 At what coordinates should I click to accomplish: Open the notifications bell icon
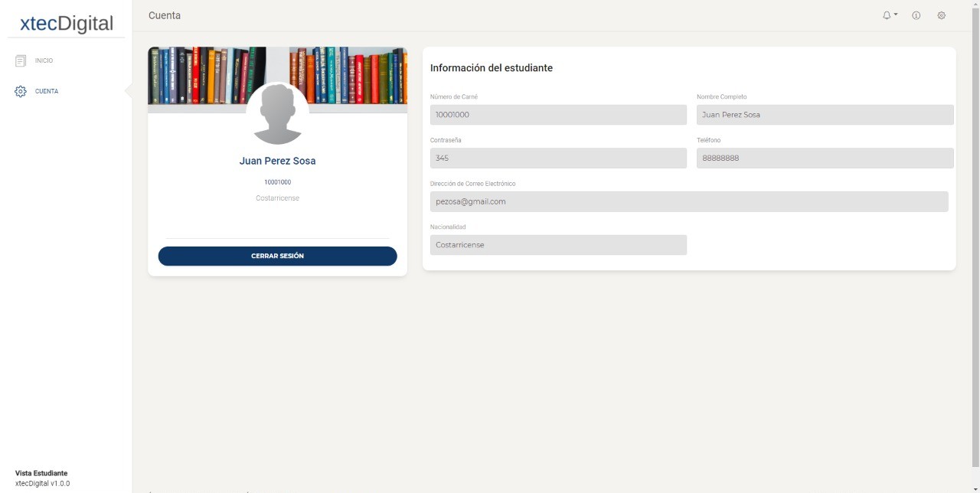(x=887, y=15)
